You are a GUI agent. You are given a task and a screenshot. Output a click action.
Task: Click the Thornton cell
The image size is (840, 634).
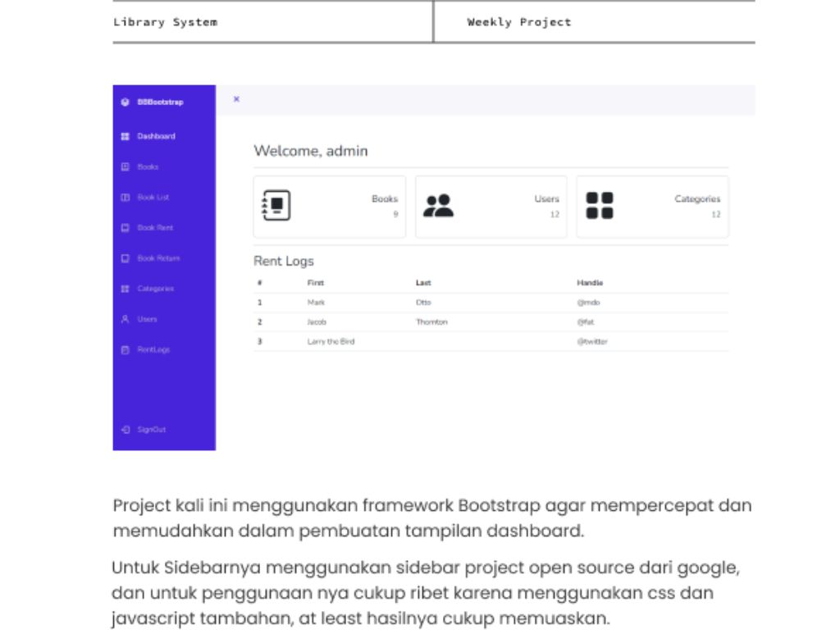tap(431, 322)
